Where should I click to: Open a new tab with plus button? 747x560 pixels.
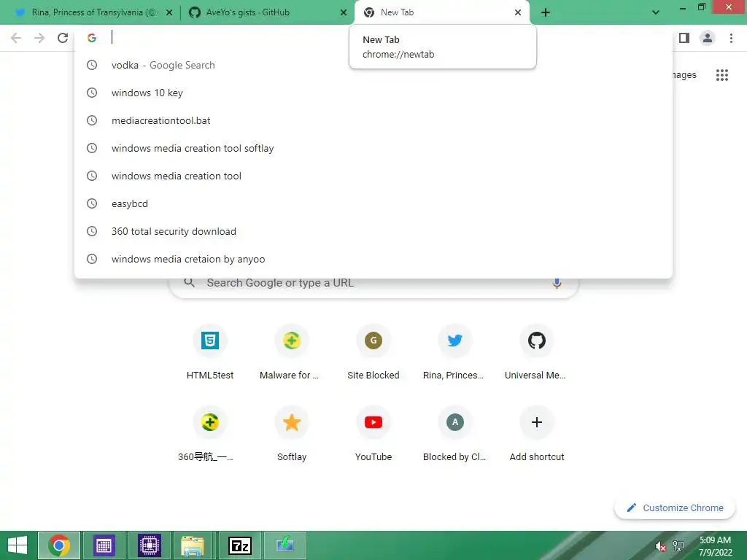point(546,12)
